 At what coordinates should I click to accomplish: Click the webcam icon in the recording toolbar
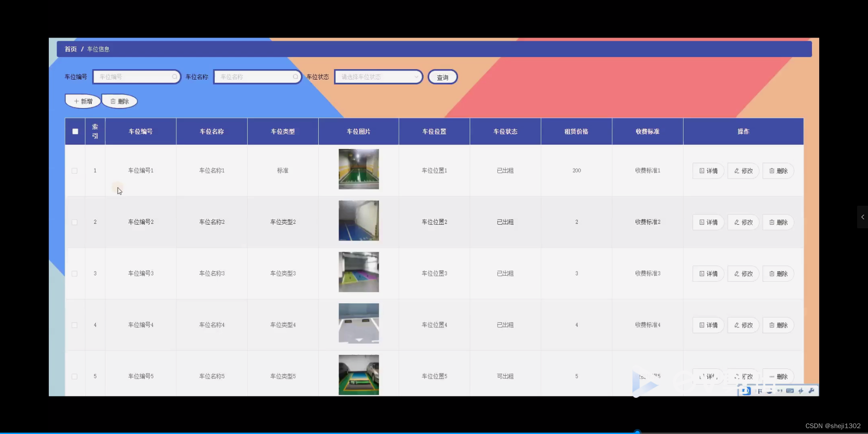(x=769, y=392)
